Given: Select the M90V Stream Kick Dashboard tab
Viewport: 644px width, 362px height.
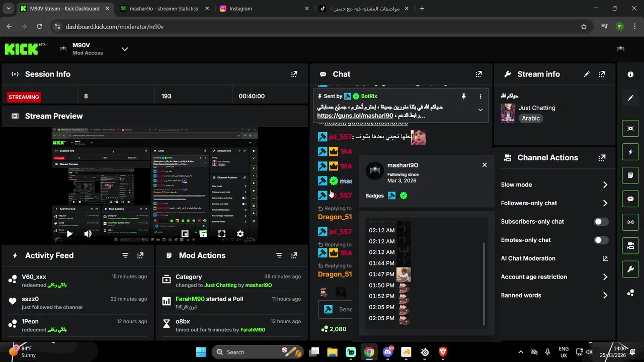Looking at the screenshot, I should 64,9.
